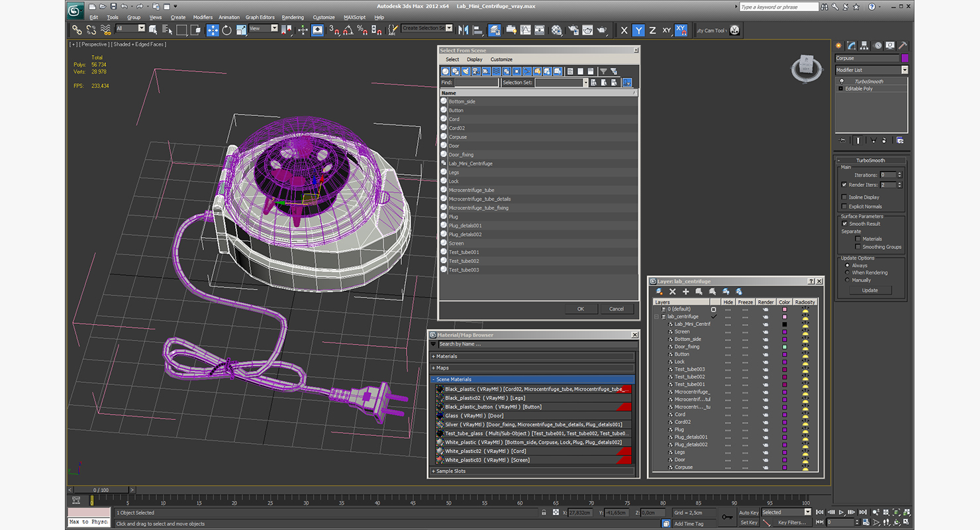Click Door_fixing layer color swatch
Screen dimensions: 980x530
point(785,346)
